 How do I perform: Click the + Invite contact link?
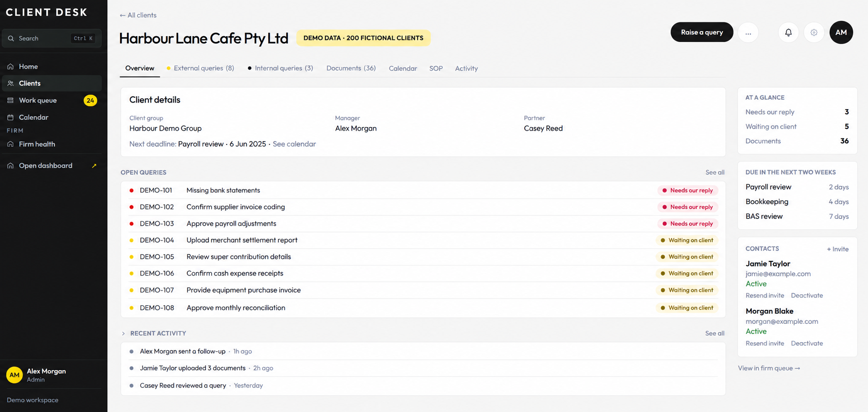click(x=837, y=249)
